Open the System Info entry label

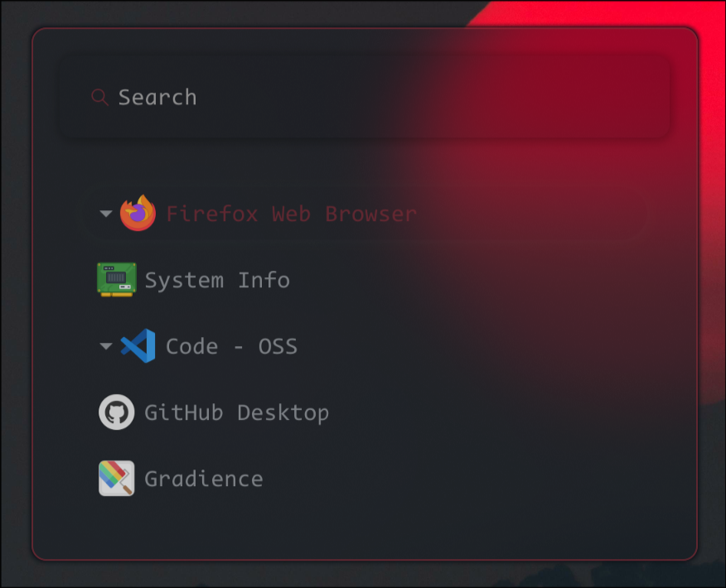tap(217, 280)
